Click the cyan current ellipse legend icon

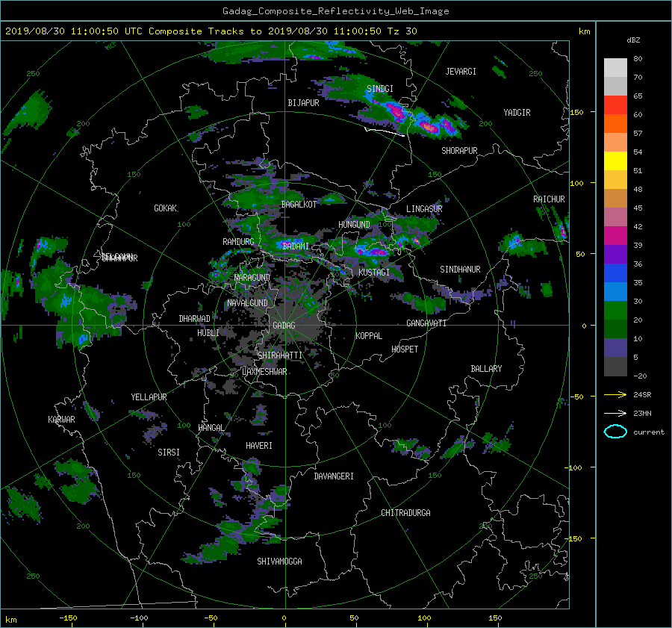(615, 432)
